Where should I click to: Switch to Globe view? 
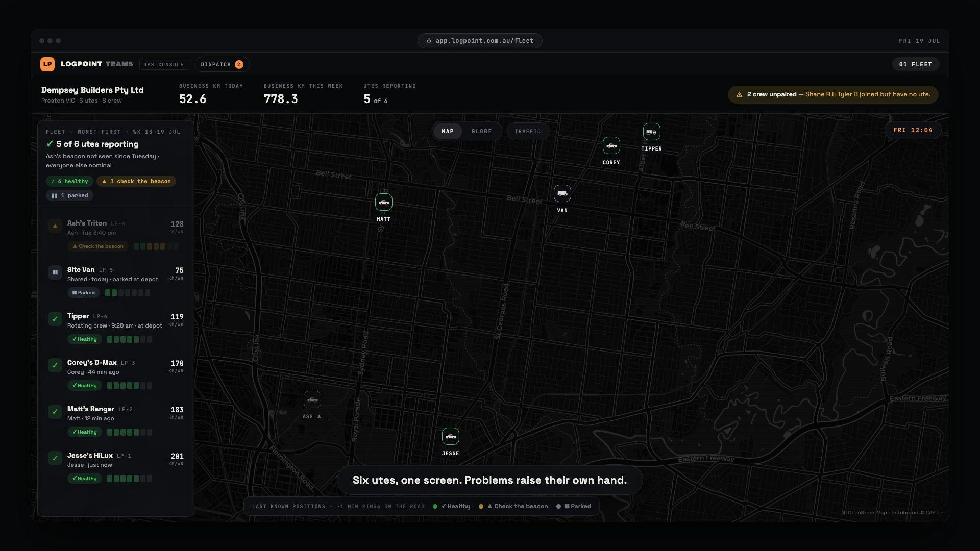point(482,131)
